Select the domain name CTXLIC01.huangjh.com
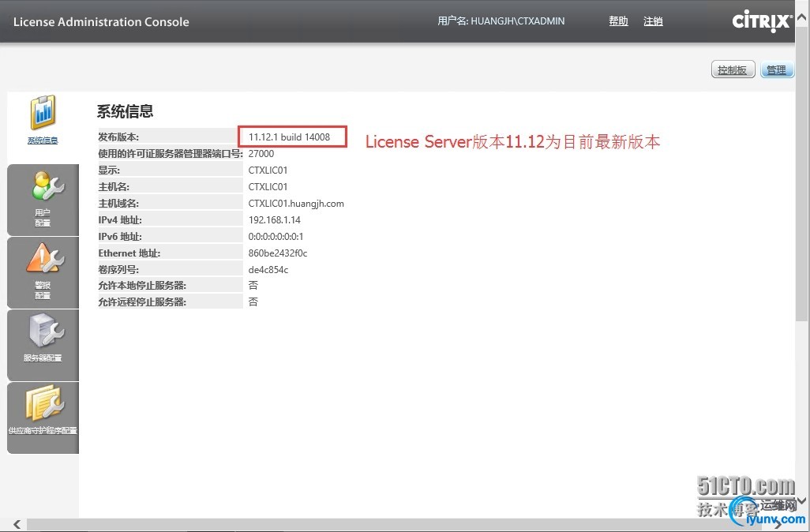 coord(296,204)
